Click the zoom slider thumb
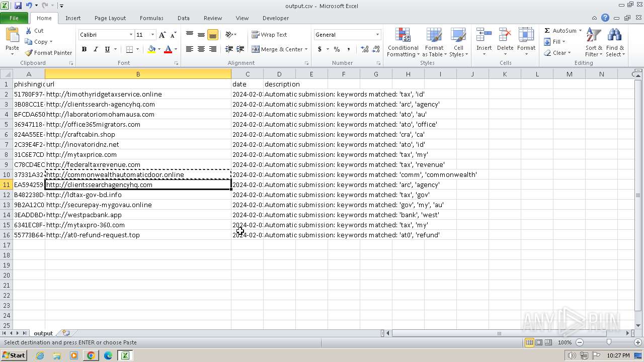 tap(609, 342)
